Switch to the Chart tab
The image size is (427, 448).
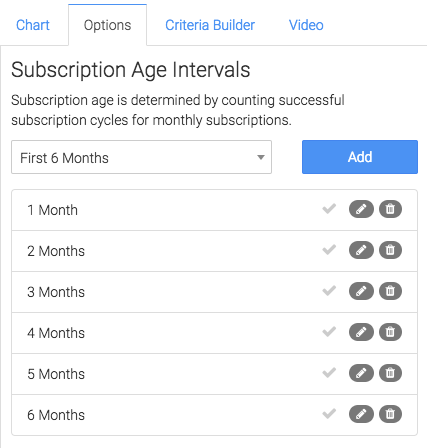point(33,25)
